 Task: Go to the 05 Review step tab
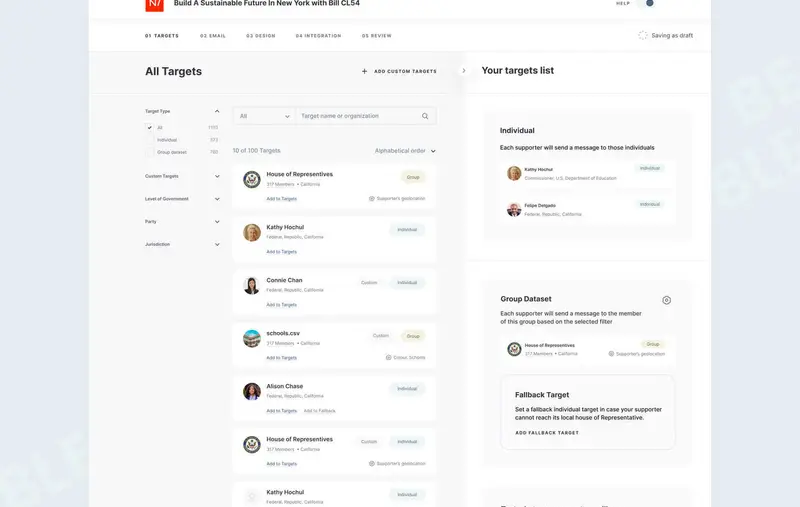click(377, 36)
